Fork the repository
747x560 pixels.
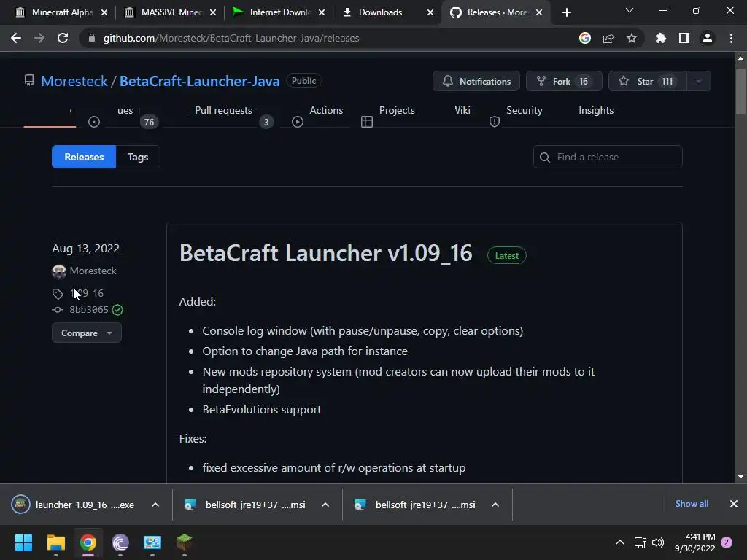point(564,81)
